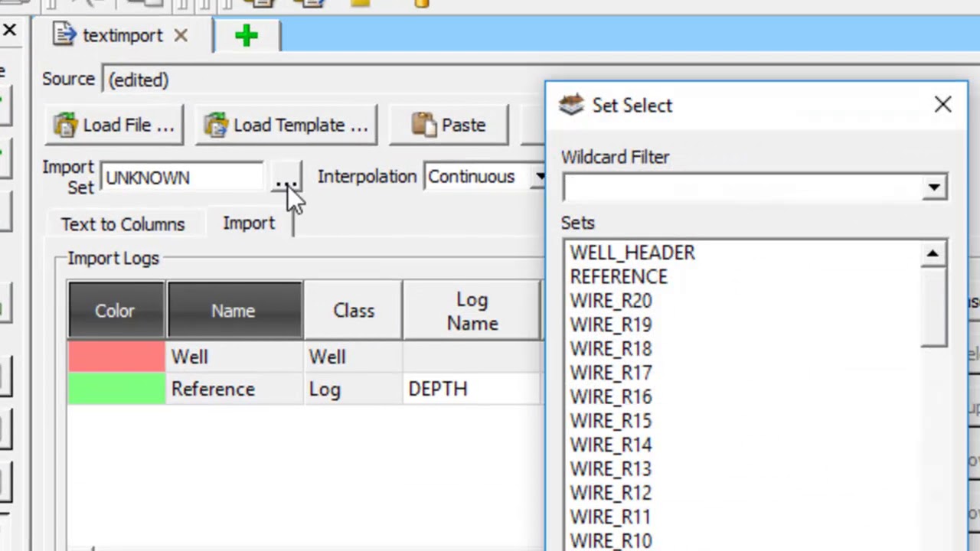Click the Sets list scrollbar thumb
Screen dimensions: 980x551
point(933,307)
